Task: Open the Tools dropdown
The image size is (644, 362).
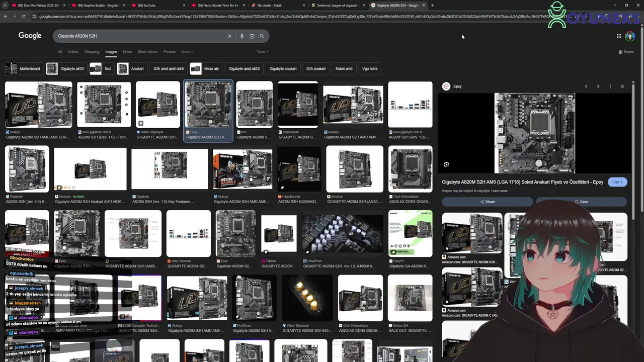Action: pos(262,52)
